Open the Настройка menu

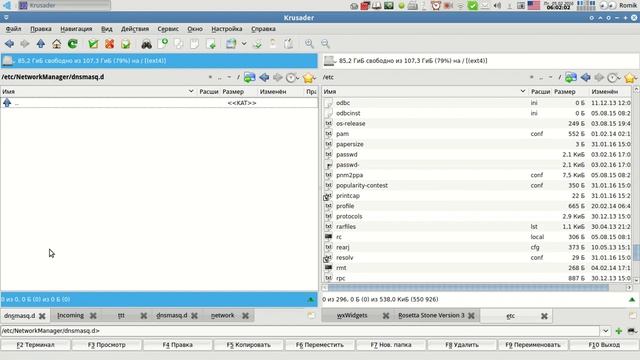pyautogui.click(x=227, y=29)
